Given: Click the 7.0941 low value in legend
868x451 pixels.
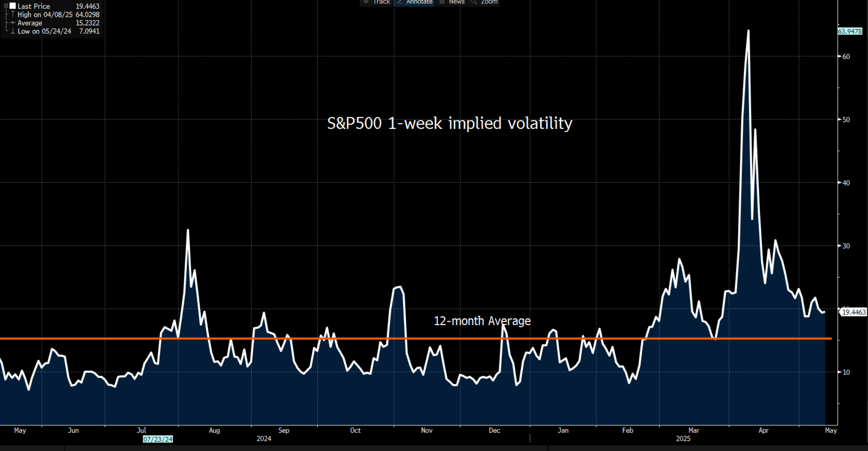Looking at the screenshot, I should 89,31.
